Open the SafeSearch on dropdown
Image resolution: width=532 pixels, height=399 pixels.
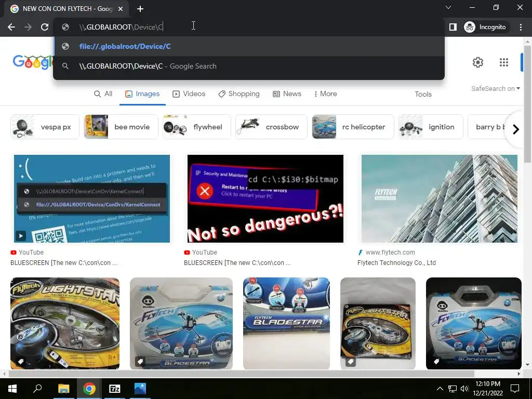pos(495,88)
